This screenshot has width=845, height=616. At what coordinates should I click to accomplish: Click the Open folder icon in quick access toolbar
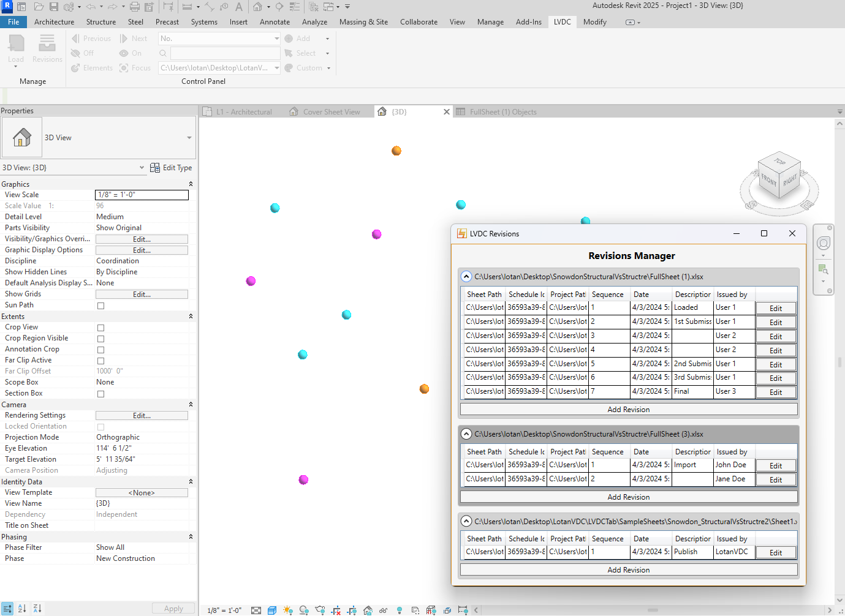[x=39, y=7]
